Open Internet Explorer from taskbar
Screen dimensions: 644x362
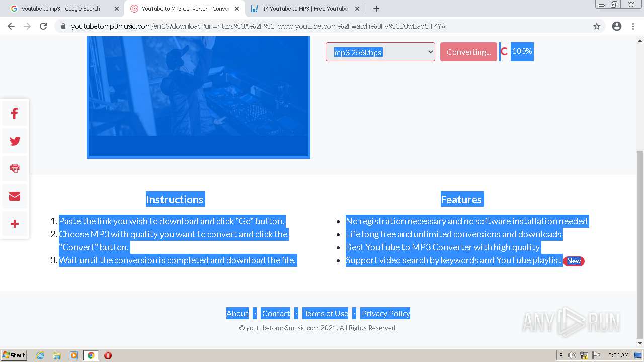40,355
